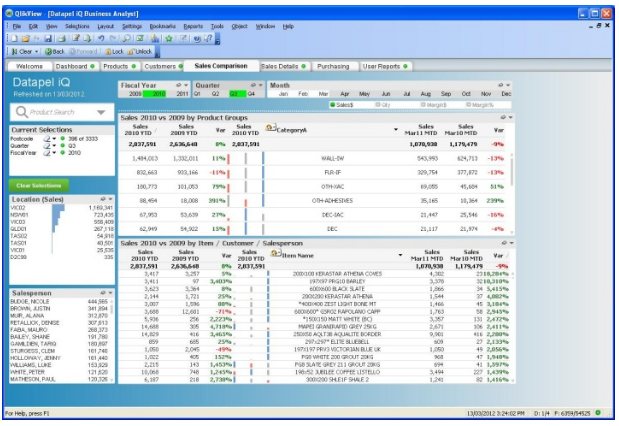Click the What's This help icon
The height and width of the screenshot is (426, 619).
pyautogui.click(x=208, y=39)
